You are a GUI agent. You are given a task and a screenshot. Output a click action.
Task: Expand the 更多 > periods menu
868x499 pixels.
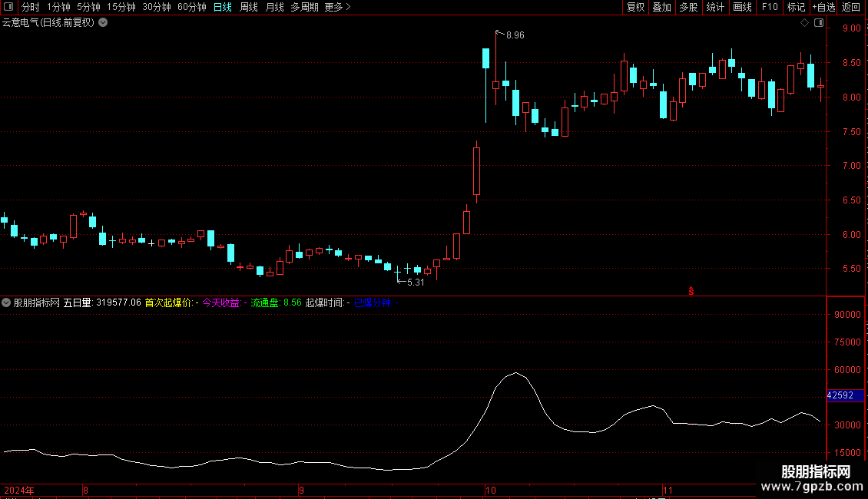[338, 7]
